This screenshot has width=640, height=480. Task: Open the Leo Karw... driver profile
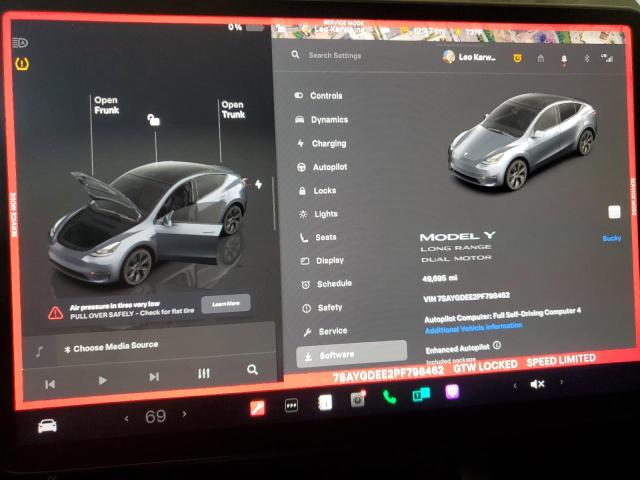pyautogui.click(x=469, y=57)
